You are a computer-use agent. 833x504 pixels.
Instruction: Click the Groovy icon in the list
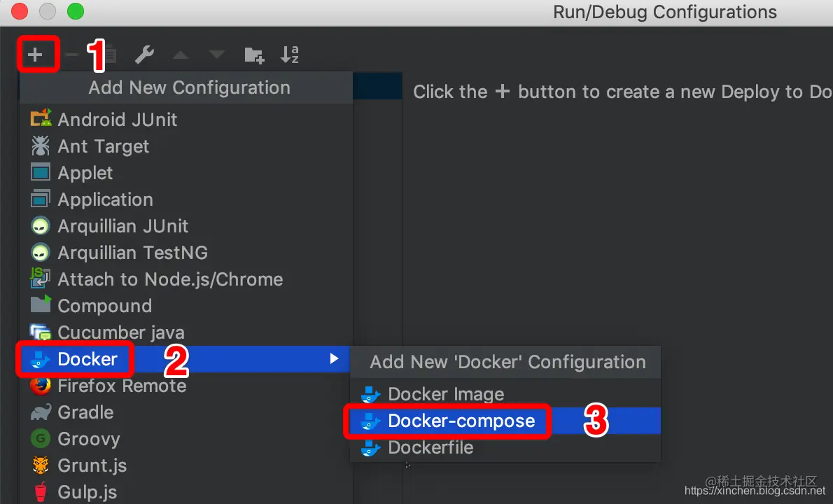pyautogui.click(x=40, y=439)
